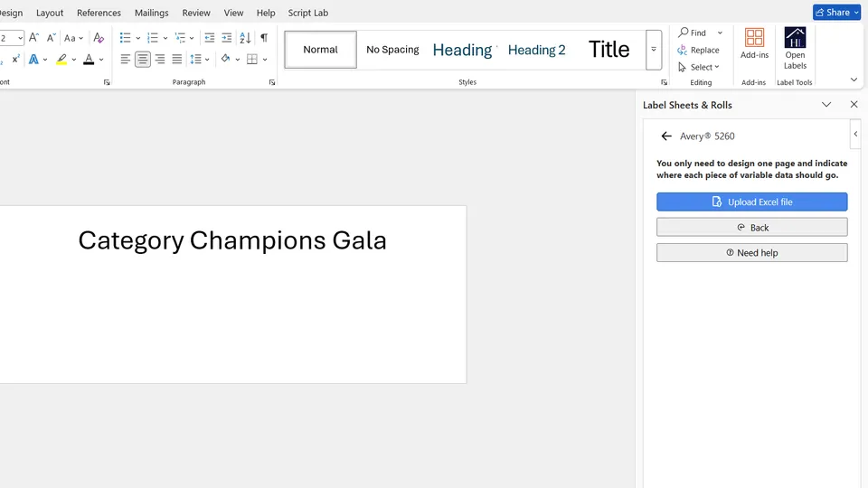Open Styles pane launcher
This screenshot has width=868, height=488.
[x=664, y=82]
